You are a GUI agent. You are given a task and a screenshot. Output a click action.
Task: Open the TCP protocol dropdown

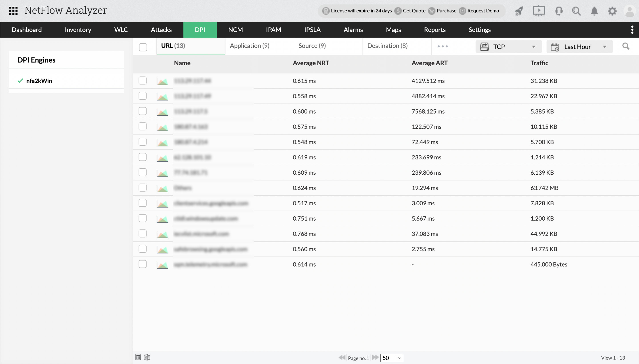(508, 47)
